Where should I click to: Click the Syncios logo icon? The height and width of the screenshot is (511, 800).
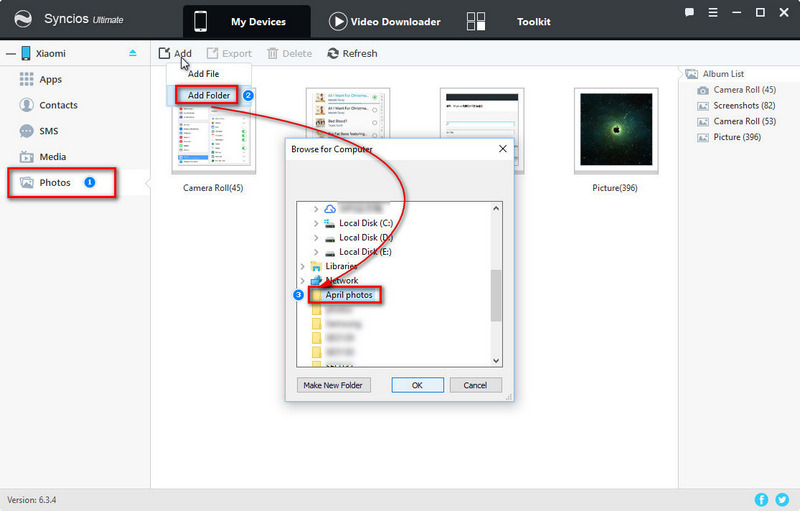[x=23, y=19]
